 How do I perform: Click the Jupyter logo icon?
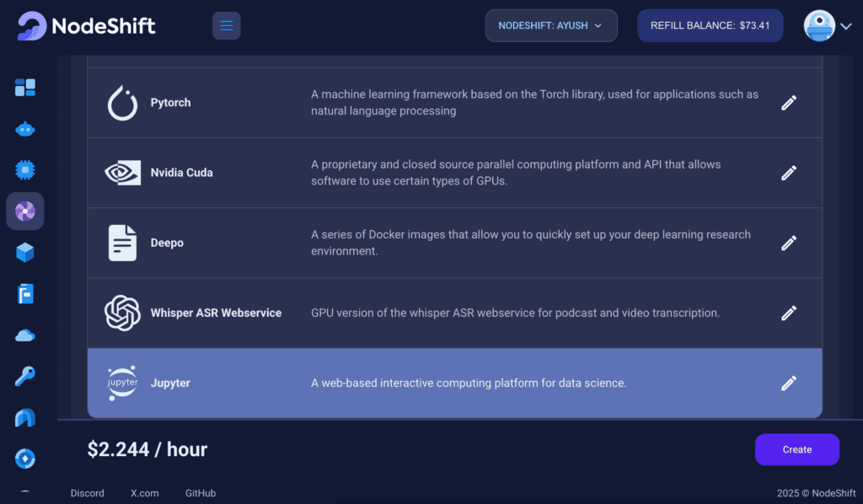122,383
